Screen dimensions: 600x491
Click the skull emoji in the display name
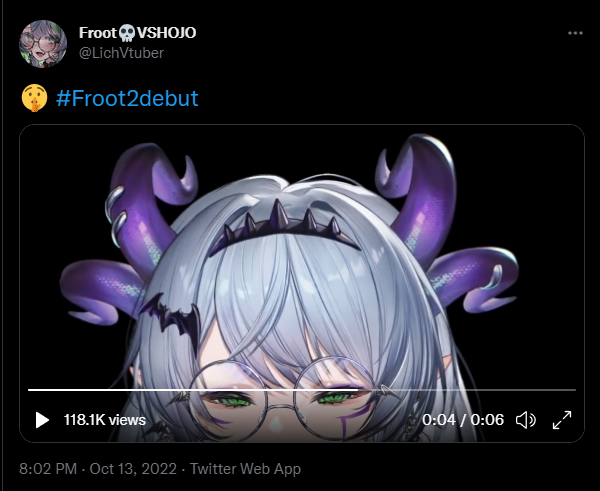[127, 33]
